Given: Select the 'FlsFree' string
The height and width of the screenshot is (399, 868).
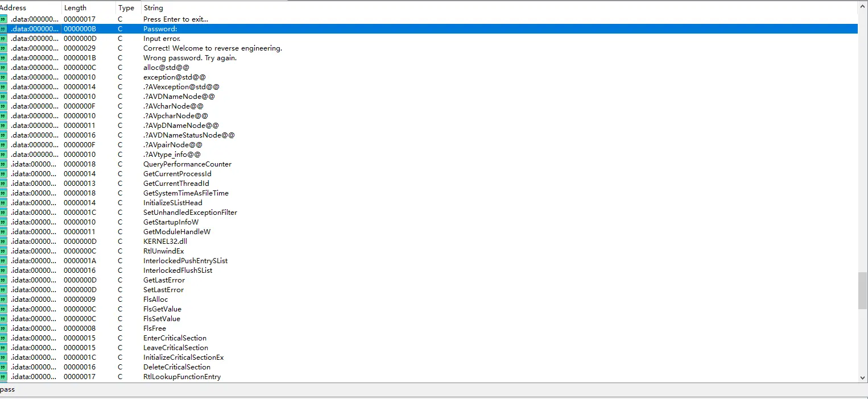Looking at the screenshot, I should tap(155, 329).
